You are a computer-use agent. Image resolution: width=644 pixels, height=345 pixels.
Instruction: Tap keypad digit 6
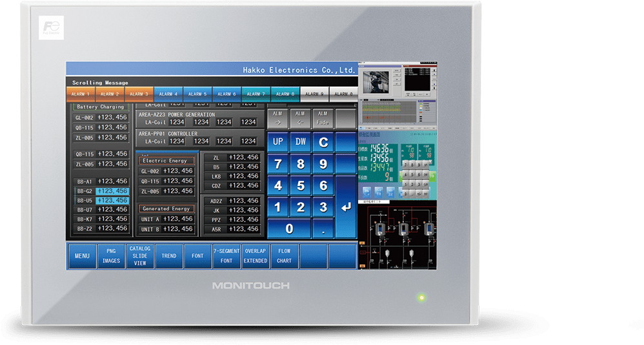point(323,186)
